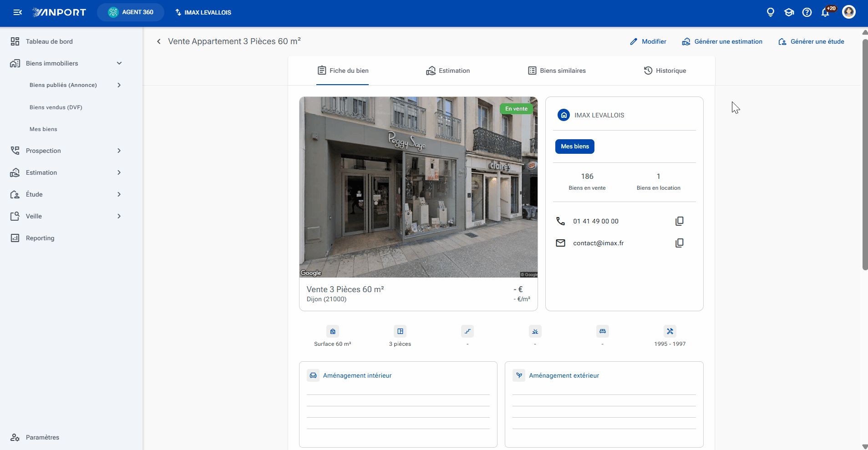Click the scrollbar down arrow
This screenshot has width=868, height=450.
click(x=865, y=446)
